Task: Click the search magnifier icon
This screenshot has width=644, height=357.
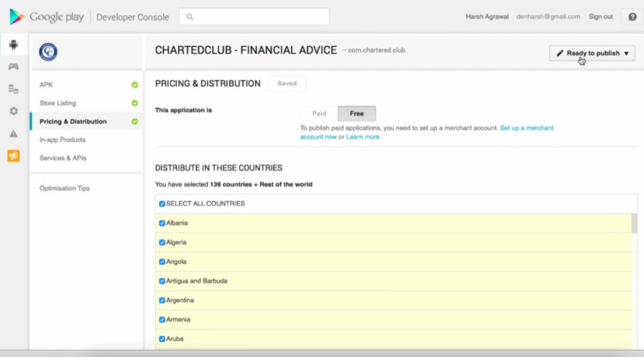Action: [x=190, y=17]
